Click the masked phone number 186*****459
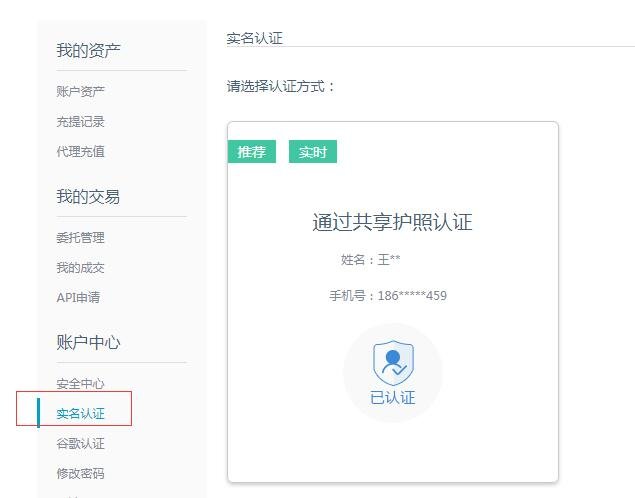Viewport: 635px width, 498px height. [x=412, y=296]
